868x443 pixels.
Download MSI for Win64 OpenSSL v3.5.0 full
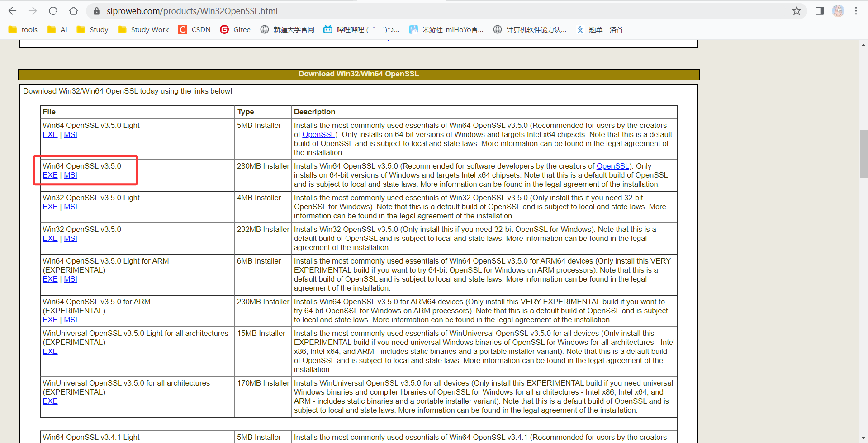[x=71, y=175]
